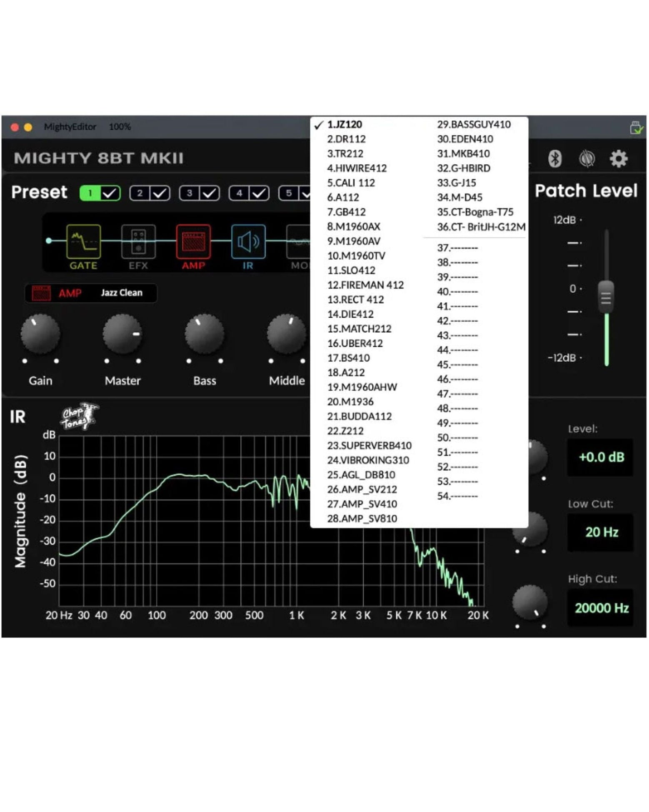Image resolution: width=649 pixels, height=812 pixels.
Task: Select 1.JZ120 in the IR list
Action: 344,125
